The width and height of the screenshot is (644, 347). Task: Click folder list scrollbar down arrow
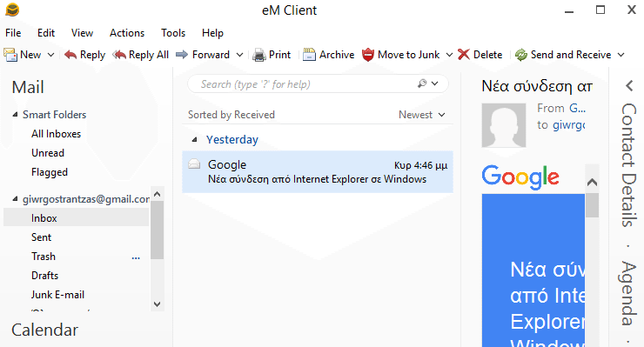[x=157, y=304]
